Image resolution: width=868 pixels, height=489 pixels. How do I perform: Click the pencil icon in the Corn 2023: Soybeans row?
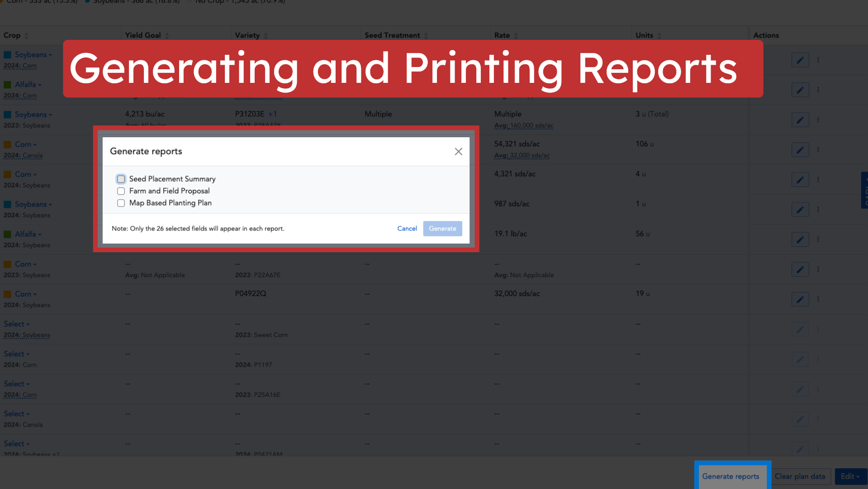(x=800, y=269)
